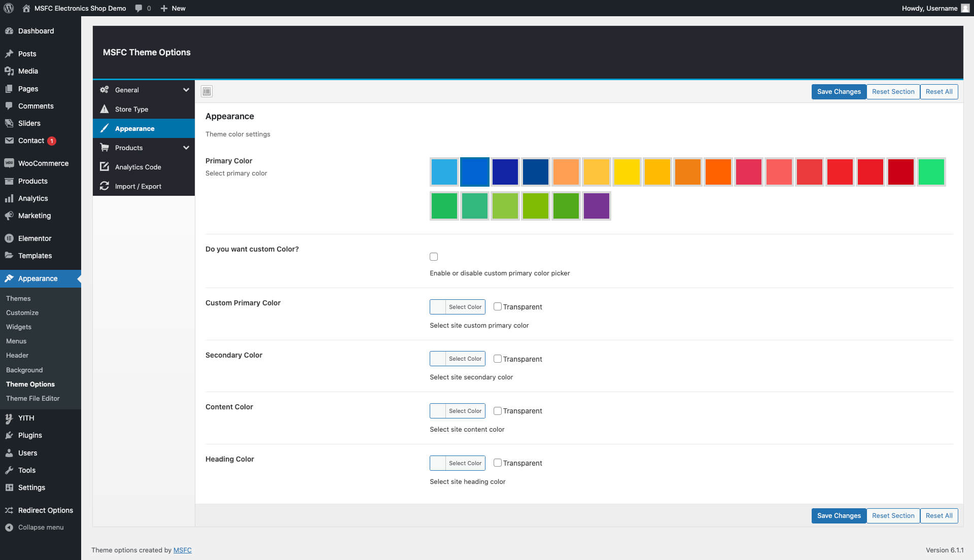The image size is (974, 560).
Task: Click the expand all sections icon
Action: (x=206, y=91)
